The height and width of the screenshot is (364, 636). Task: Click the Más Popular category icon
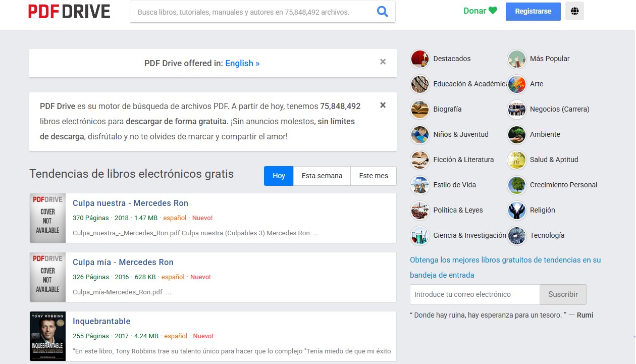point(517,59)
